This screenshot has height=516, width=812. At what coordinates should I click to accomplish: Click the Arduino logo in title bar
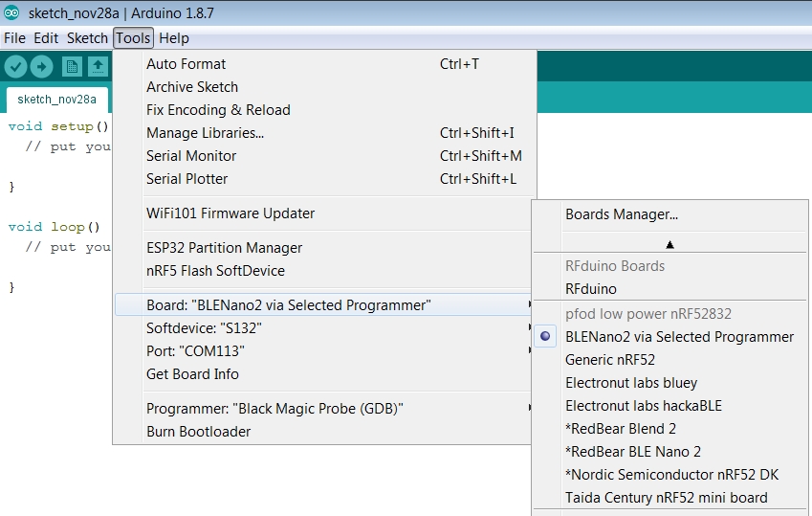pyautogui.click(x=11, y=13)
